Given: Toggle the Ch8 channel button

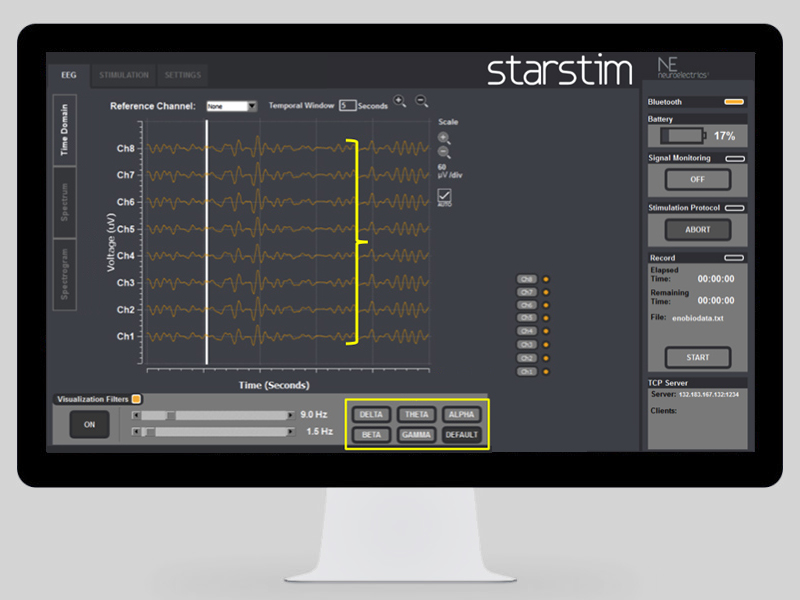Looking at the screenshot, I should coord(527,279).
